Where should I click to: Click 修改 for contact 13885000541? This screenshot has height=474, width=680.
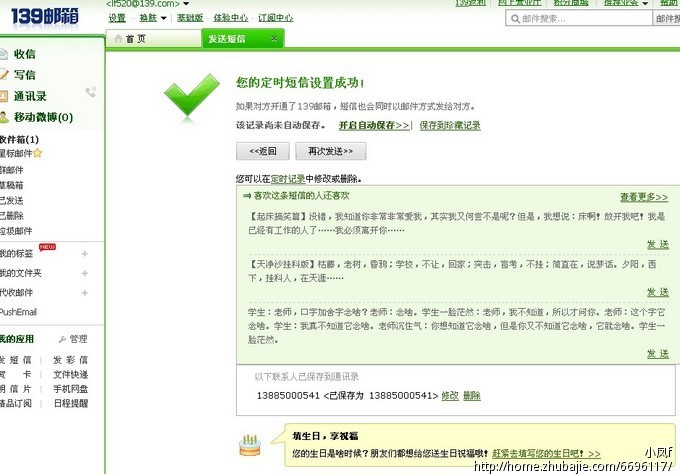pos(450,396)
